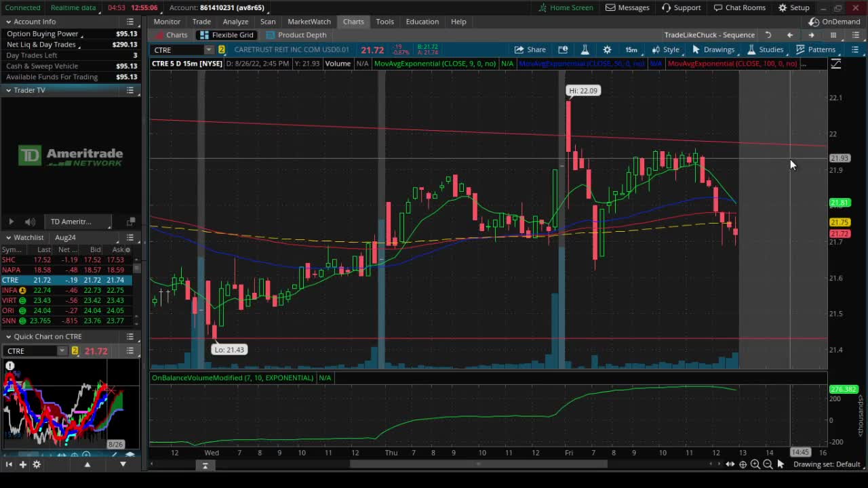
Task: Open chart toolbar hamburger menu right of Patterns
Action: [x=855, y=49]
